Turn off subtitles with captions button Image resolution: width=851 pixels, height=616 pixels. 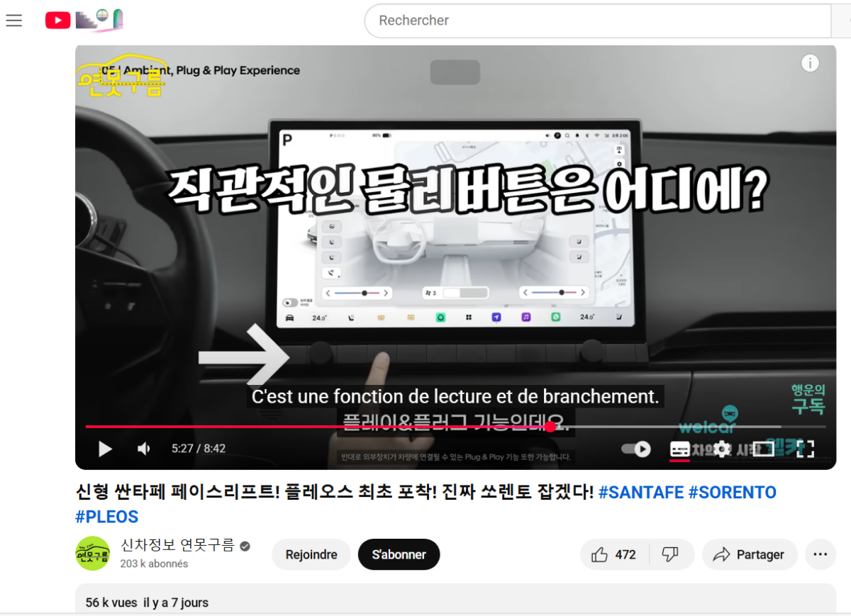679,449
